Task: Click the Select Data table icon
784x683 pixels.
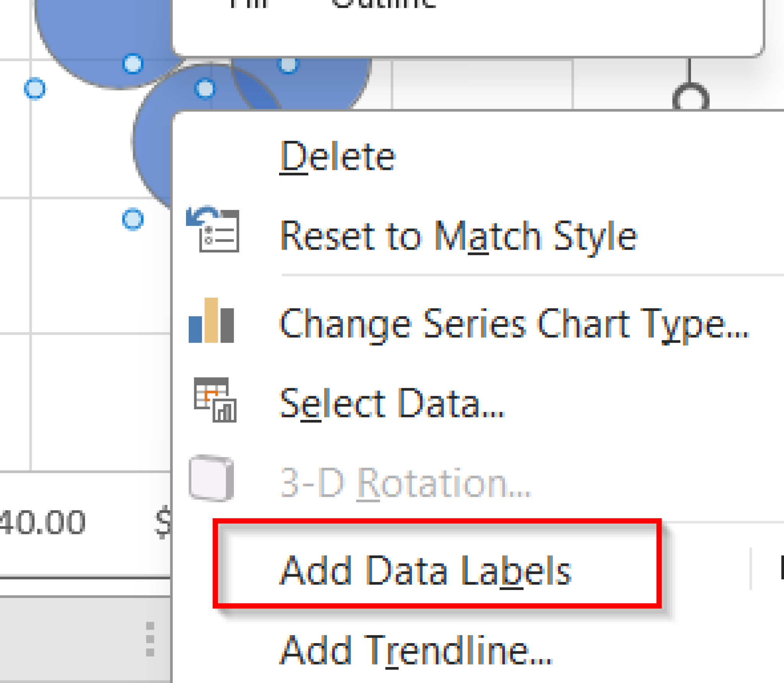Action: (x=215, y=400)
